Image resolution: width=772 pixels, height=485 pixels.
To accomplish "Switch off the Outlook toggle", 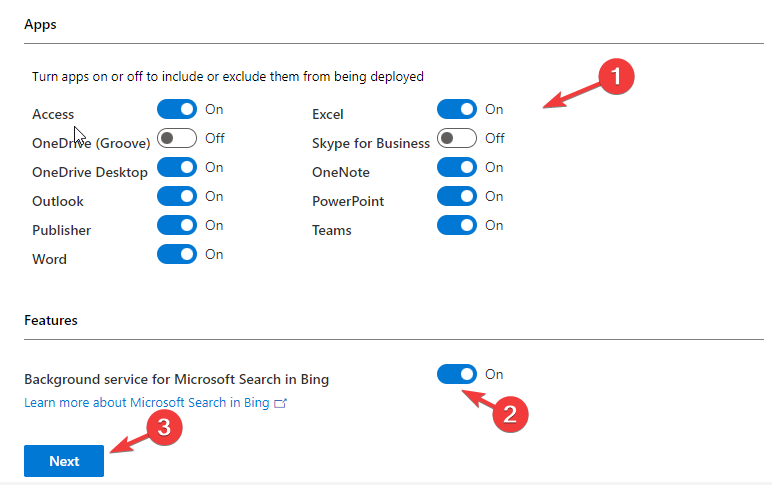I will [x=177, y=196].
